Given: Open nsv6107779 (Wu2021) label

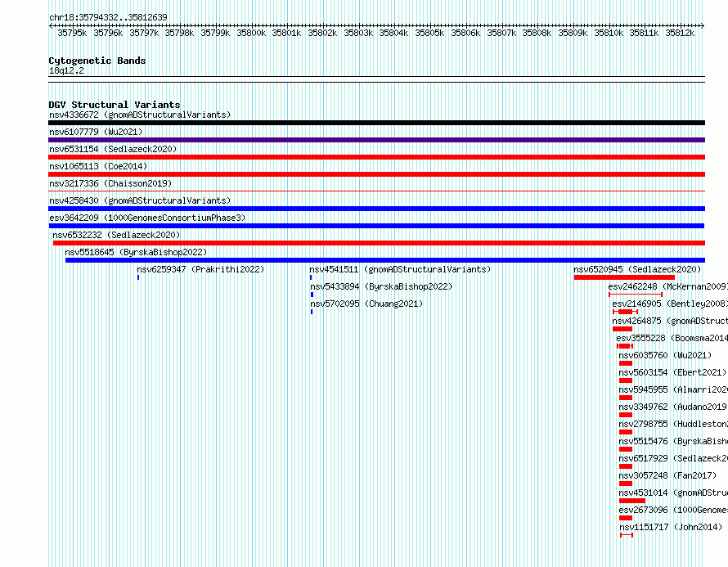Looking at the screenshot, I should pos(96,132).
